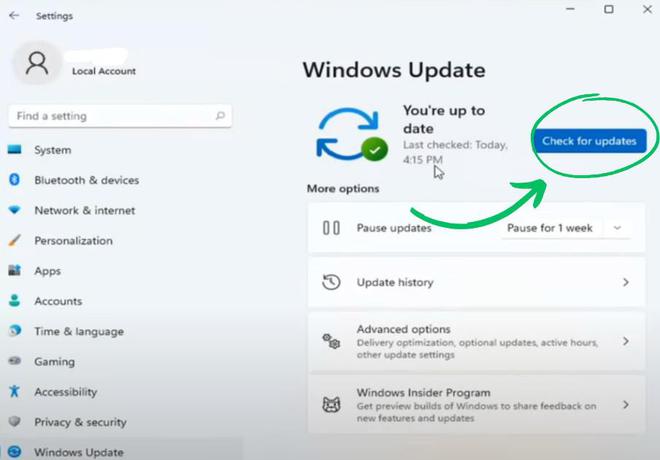
Task: Click the Delivery optimization description text
Action: click(477, 349)
